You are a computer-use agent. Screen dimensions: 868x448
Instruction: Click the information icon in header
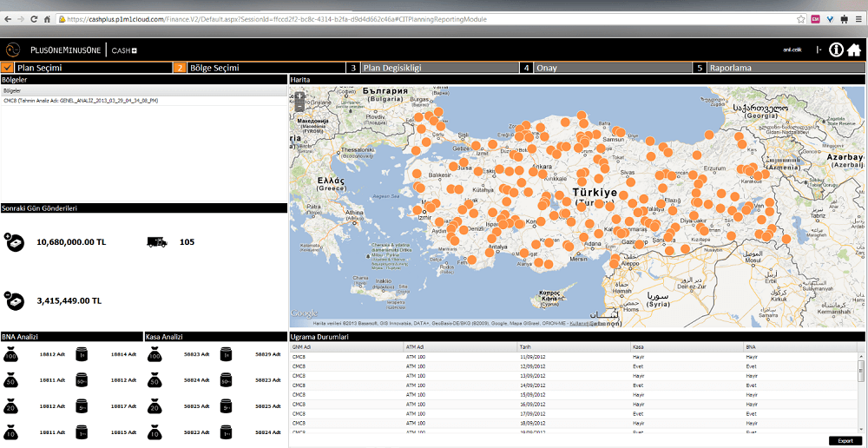coord(836,49)
